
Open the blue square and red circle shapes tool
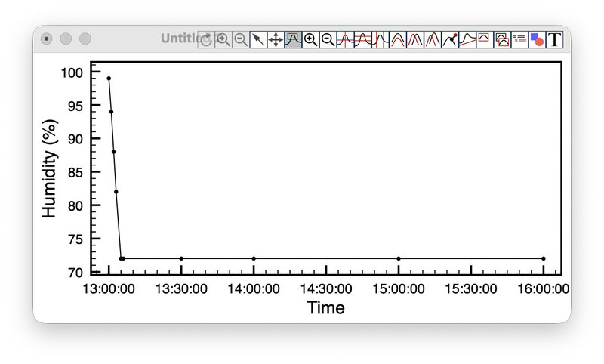tap(537, 39)
